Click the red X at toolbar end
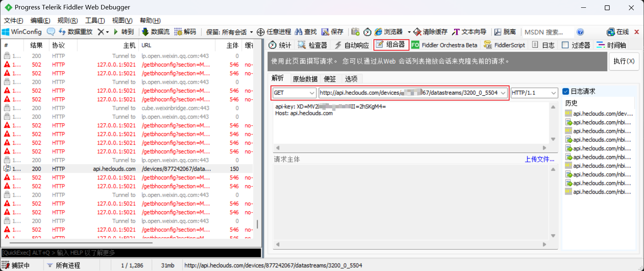The height and width of the screenshot is (271, 644). (x=637, y=32)
